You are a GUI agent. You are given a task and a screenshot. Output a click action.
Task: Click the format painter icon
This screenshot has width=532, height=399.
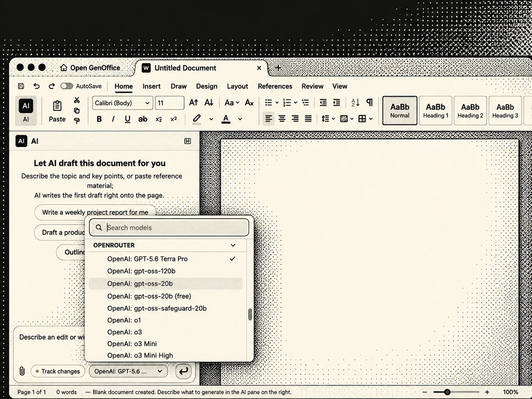(x=77, y=121)
